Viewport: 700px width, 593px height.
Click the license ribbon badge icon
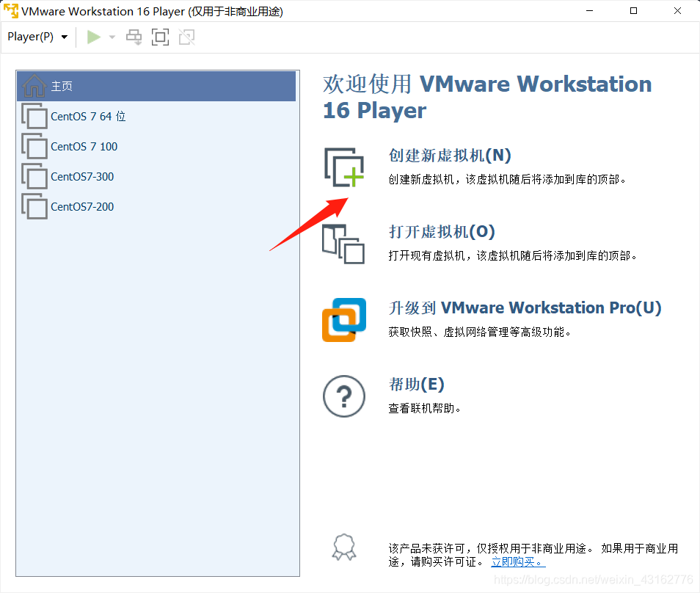pos(343,547)
